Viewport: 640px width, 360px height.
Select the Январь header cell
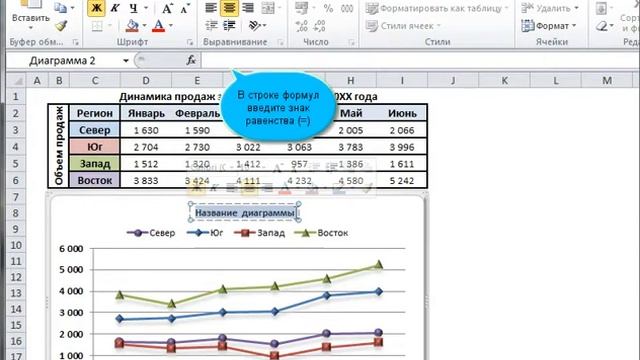tap(146, 113)
